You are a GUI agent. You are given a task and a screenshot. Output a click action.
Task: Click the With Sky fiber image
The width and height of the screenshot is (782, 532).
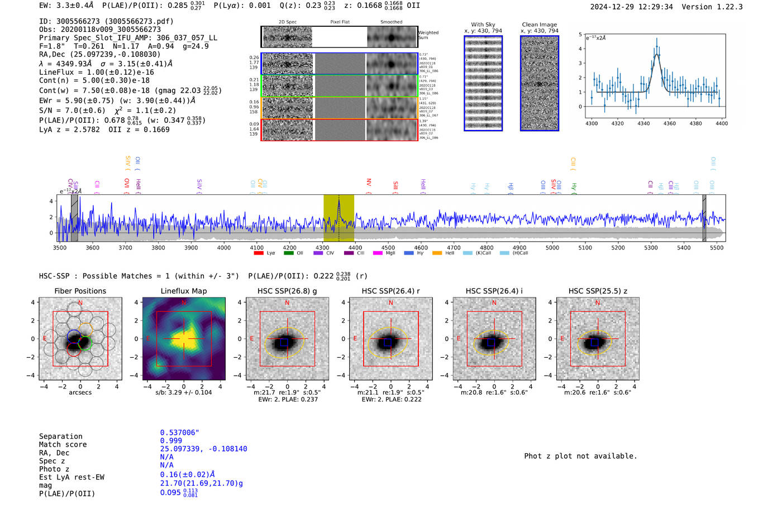[x=483, y=83]
